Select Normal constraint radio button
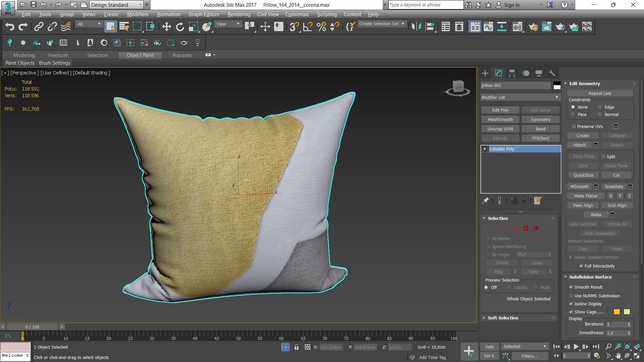Screen dimensions: 644x362 click(600, 115)
